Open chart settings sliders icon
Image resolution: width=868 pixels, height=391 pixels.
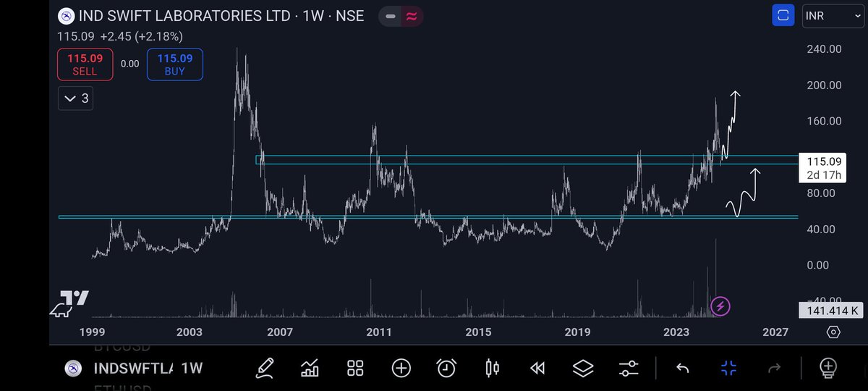coord(629,368)
